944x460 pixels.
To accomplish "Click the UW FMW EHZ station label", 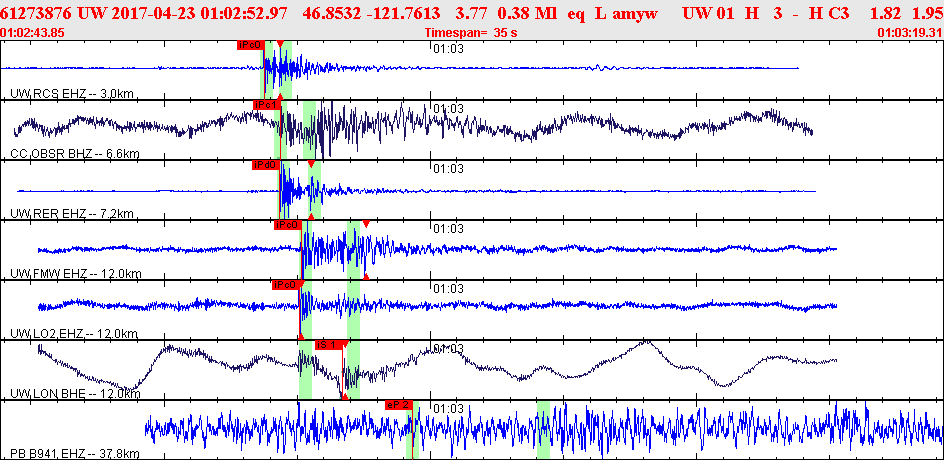I will 76,274.
